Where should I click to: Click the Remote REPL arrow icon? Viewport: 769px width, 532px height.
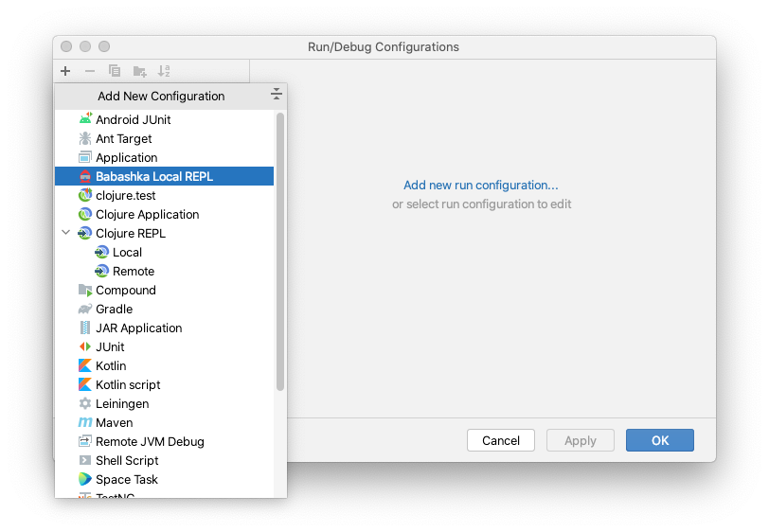[101, 271]
